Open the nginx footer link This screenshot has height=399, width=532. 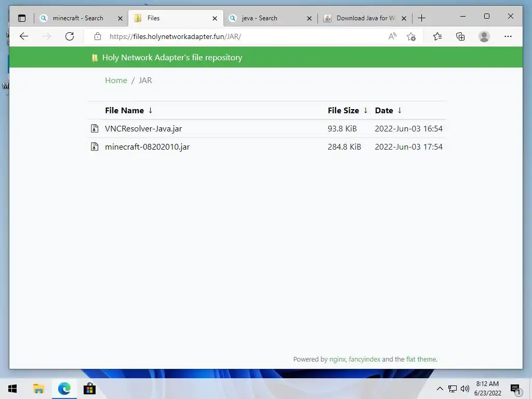point(337,360)
